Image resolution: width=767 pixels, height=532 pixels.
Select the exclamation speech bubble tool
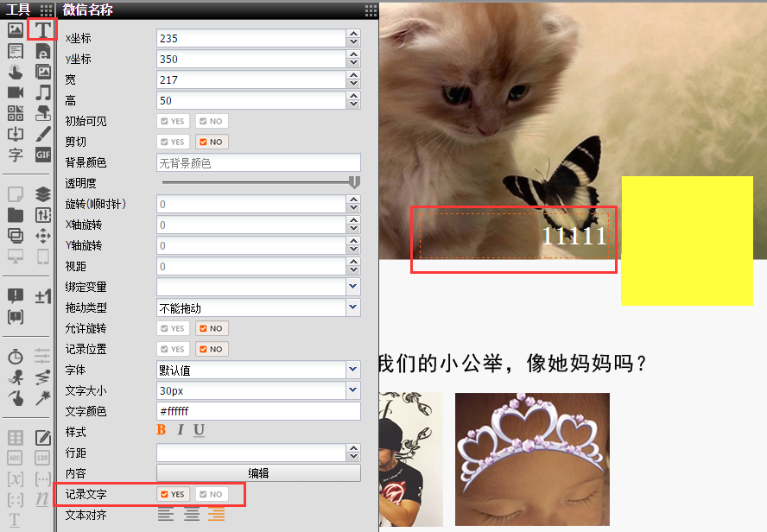16,296
